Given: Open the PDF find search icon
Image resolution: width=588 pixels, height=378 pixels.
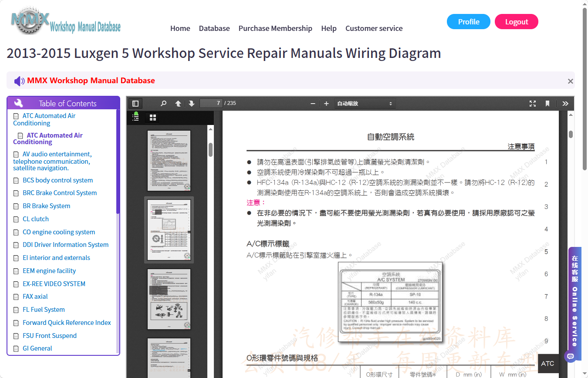Looking at the screenshot, I should 164,104.
